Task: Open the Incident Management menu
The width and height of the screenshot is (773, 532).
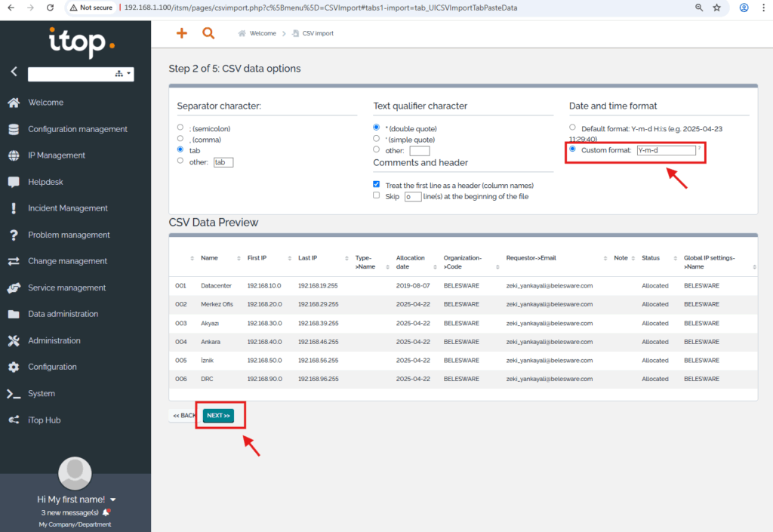Action: pos(68,208)
